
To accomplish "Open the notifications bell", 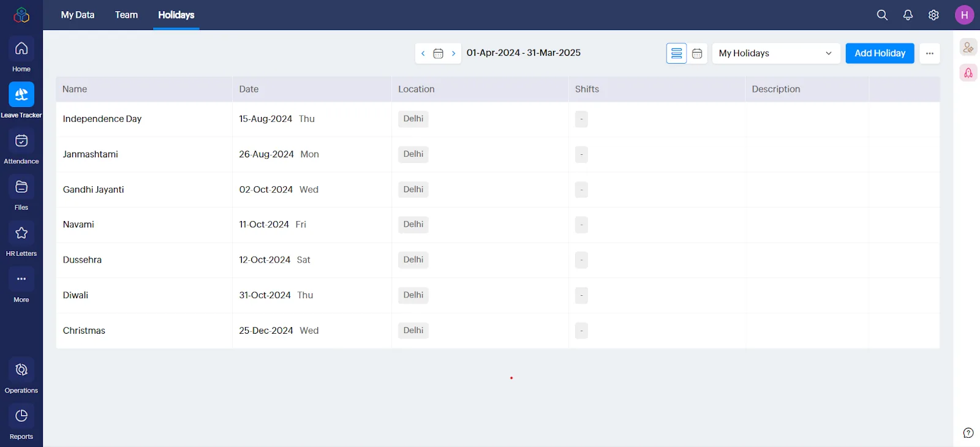I will pyautogui.click(x=908, y=15).
